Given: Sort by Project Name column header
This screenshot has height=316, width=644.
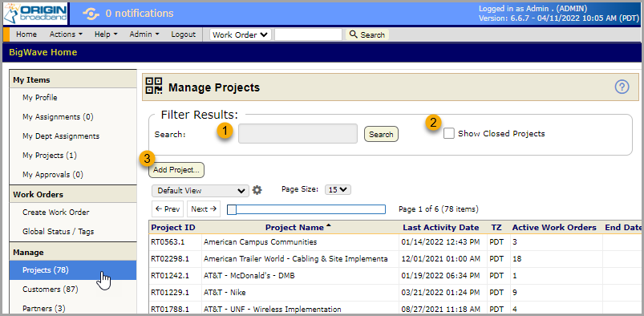Looking at the screenshot, I should [294, 227].
